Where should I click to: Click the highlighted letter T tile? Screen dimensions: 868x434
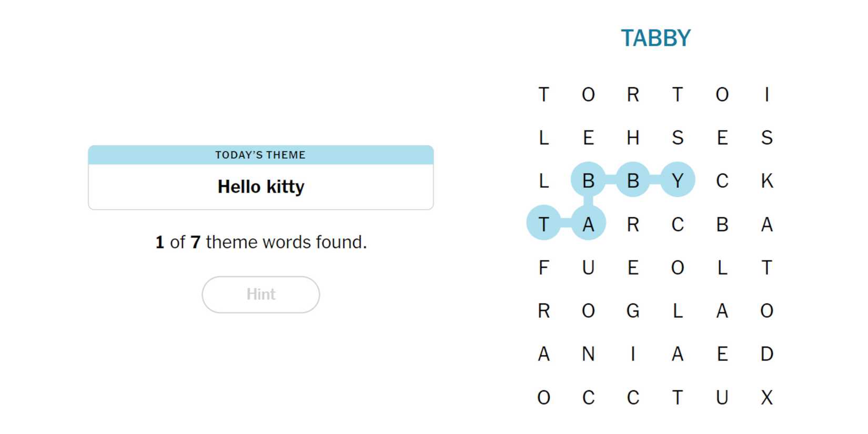pyautogui.click(x=543, y=224)
